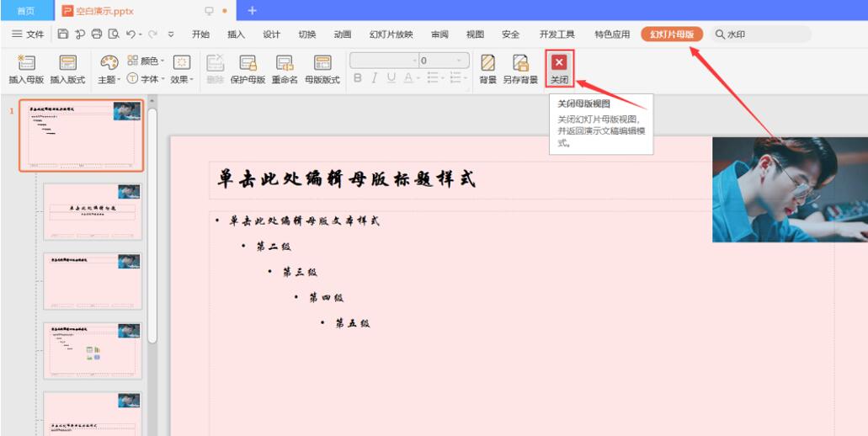Open the 文件 (File) menu

point(28,35)
